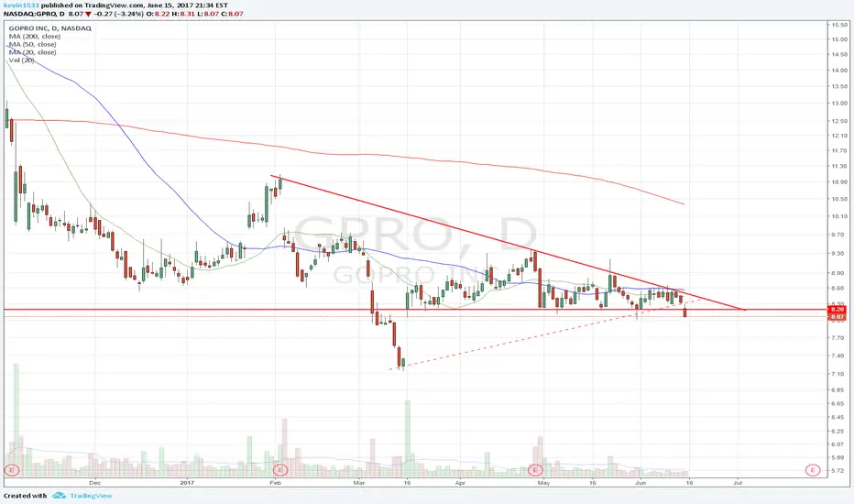Click the GOPRO INC, D, NASDAQ title

[50, 28]
